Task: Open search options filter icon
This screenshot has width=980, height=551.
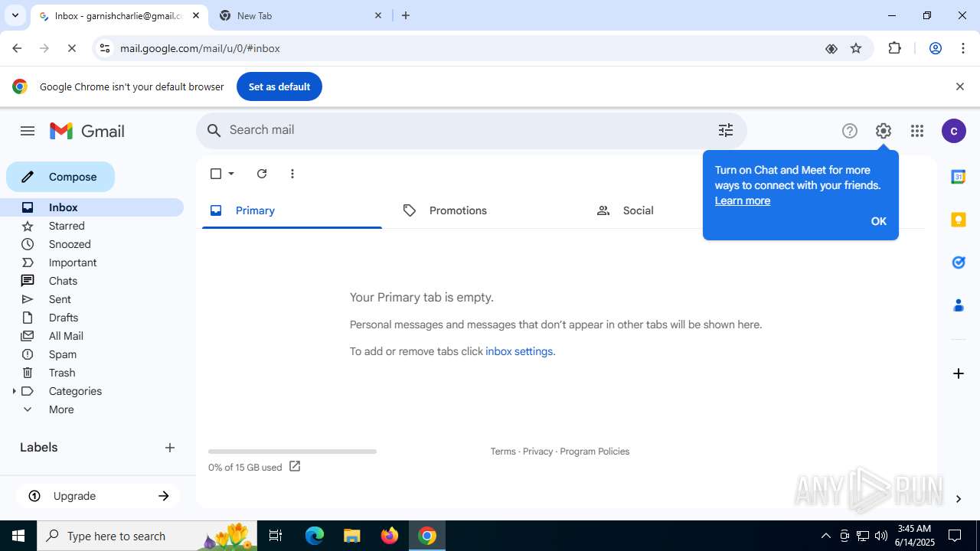Action: click(726, 130)
